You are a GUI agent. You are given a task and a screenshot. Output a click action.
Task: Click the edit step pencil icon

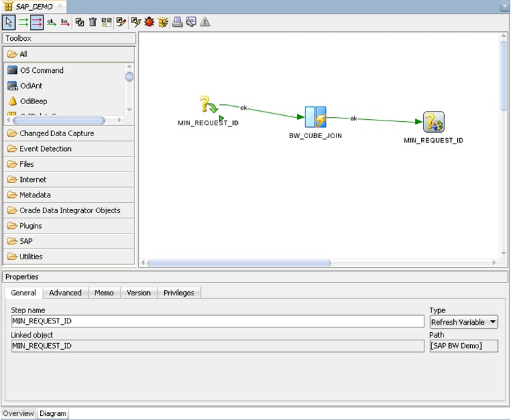pos(121,22)
